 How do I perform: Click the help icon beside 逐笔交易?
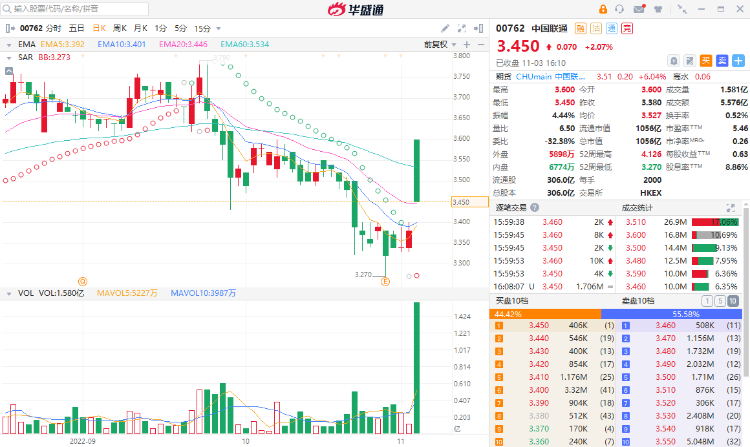coord(535,207)
